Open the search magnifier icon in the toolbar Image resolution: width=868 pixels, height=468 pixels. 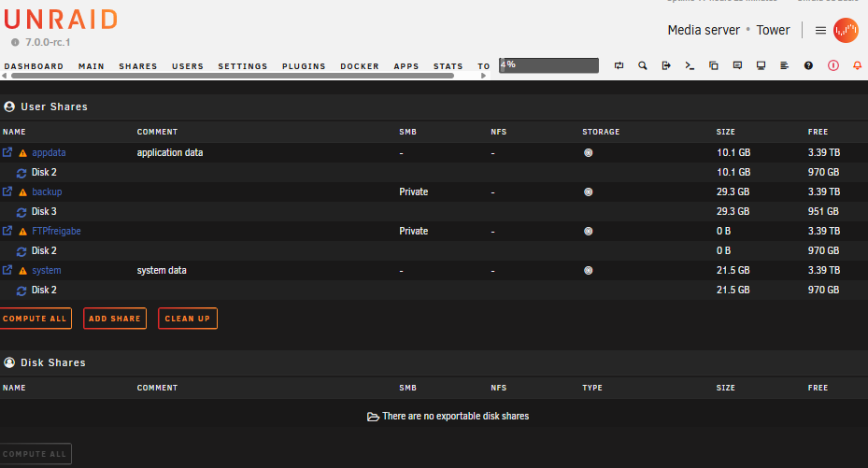tap(642, 65)
